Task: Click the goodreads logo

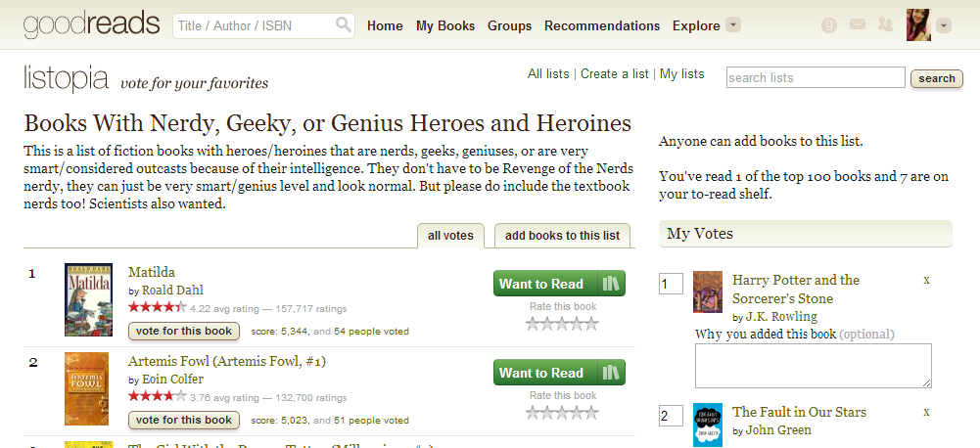Action: [x=91, y=25]
